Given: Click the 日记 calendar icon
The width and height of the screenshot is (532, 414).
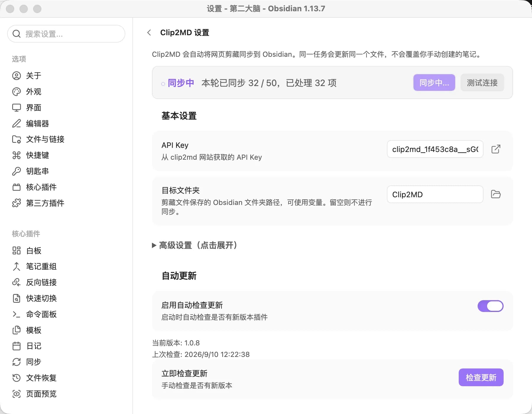Looking at the screenshot, I should pos(17,346).
